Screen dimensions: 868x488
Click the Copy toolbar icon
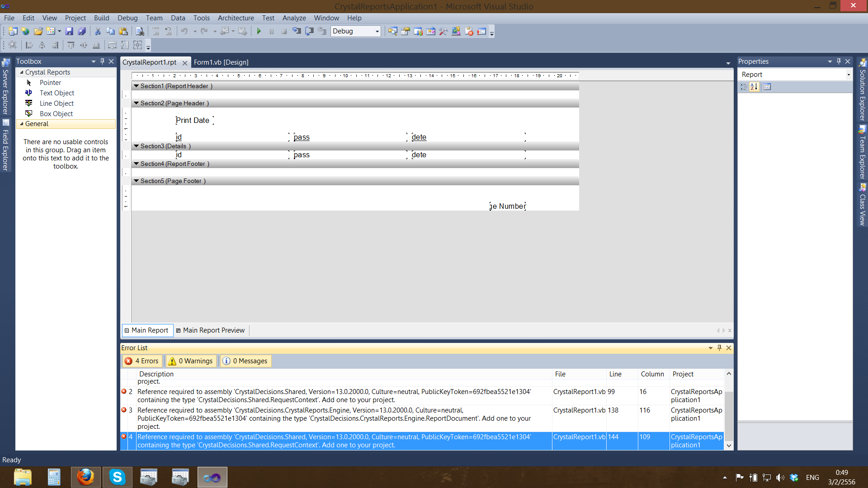pyautogui.click(x=110, y=31)
